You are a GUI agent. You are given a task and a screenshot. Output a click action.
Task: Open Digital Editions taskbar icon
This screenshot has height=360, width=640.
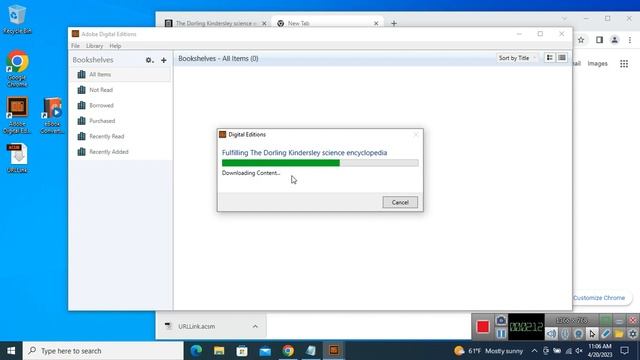pyautogui.click(x=334, y=351)
